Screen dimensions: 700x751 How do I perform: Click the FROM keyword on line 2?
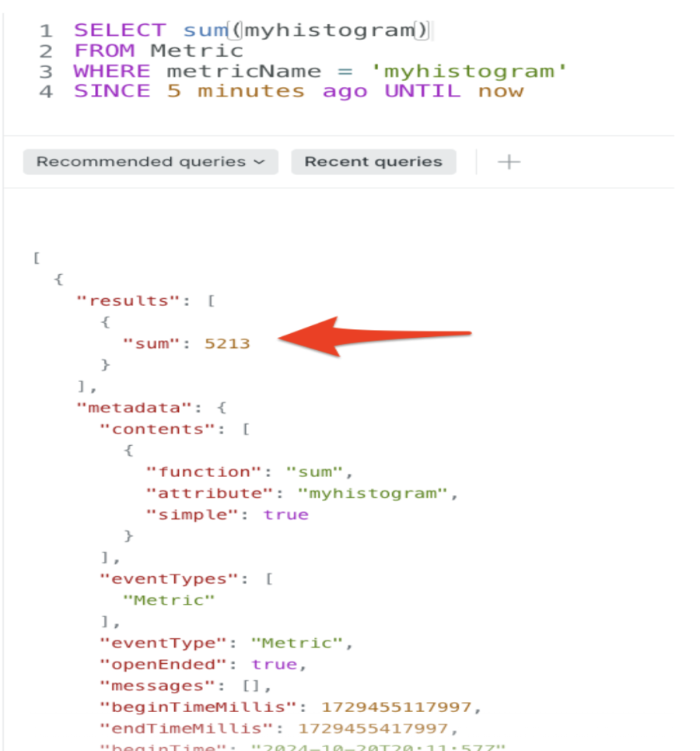click(x=104, y=51)
